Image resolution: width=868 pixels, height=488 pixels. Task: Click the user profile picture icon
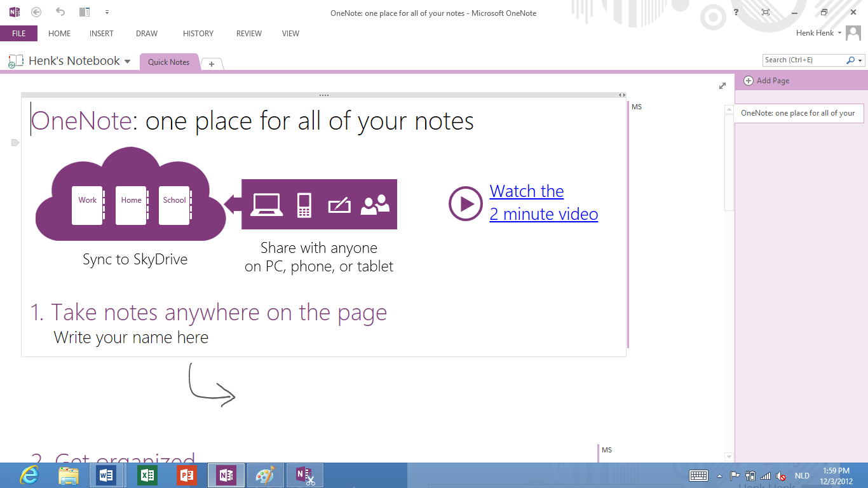[x=853, y=33]
